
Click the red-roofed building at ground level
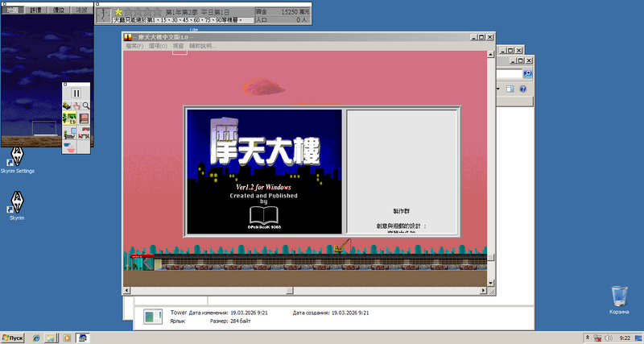coord(142,262)
